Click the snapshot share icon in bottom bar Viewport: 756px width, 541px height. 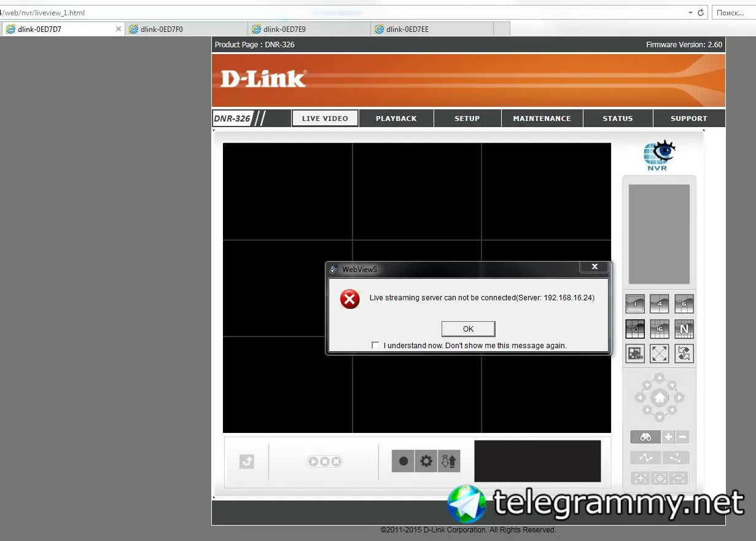pos(246,462)
